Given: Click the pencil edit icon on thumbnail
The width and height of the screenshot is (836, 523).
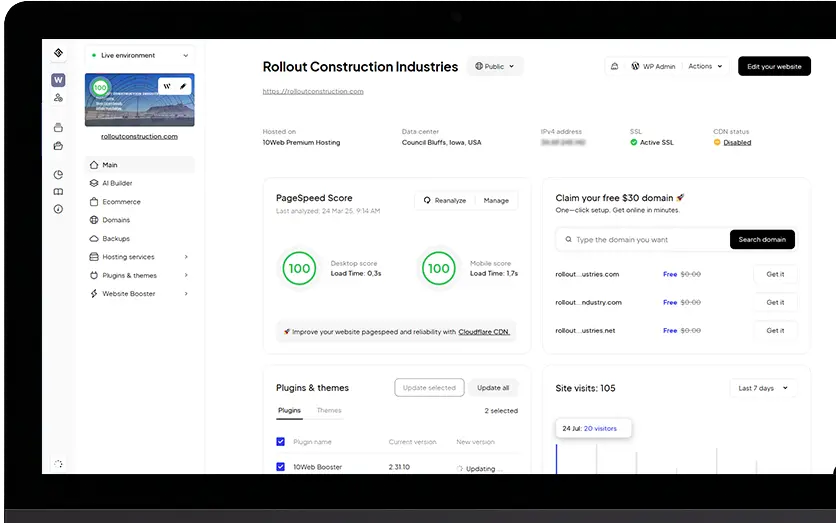Looking at the screenshot, I should point(183,86).
